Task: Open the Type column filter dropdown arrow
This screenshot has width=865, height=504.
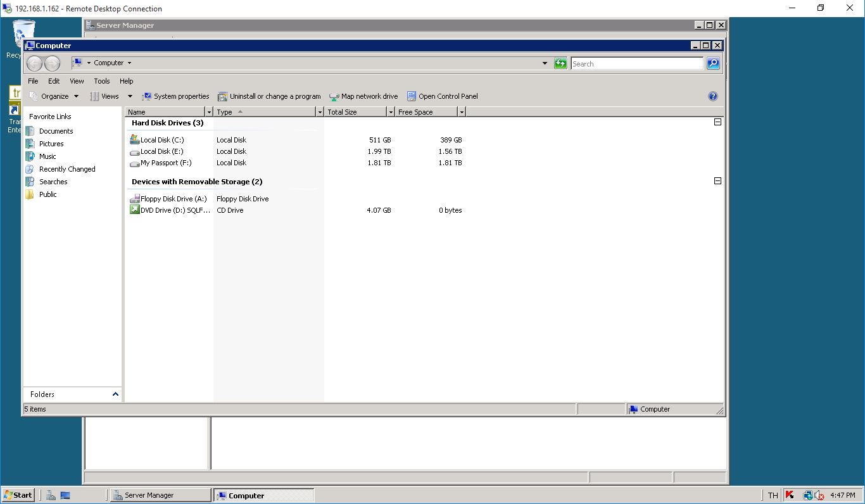Action: tap(320, 112)
